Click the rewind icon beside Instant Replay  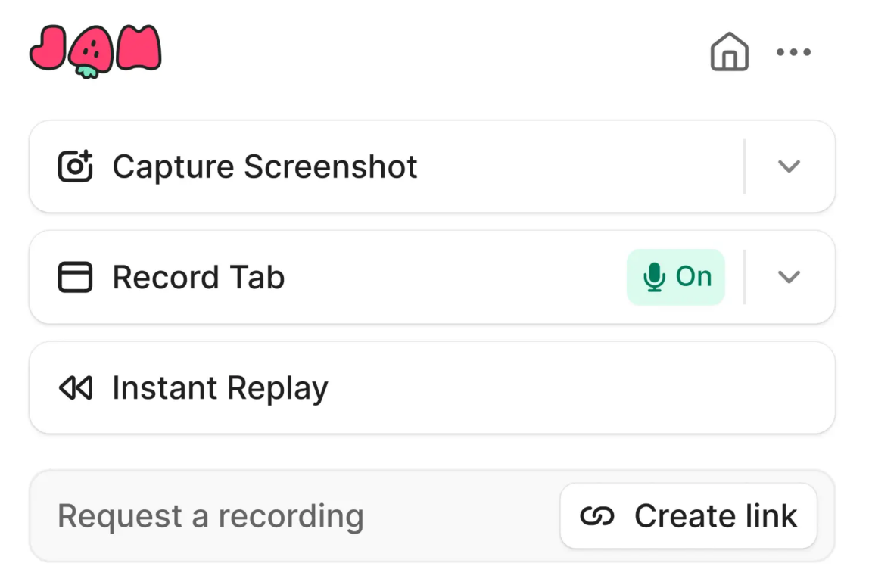[x=75, y=388]
